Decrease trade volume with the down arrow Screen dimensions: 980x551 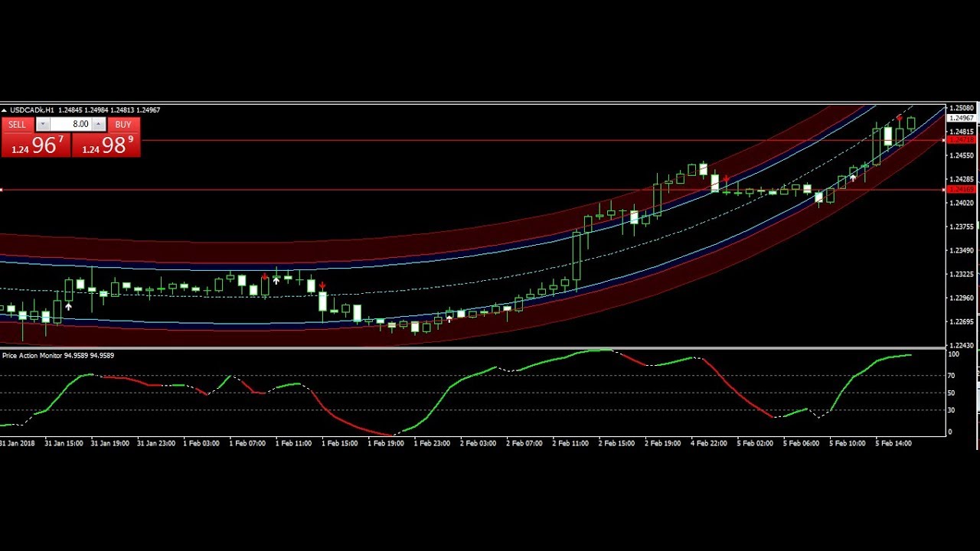(43, 124)
